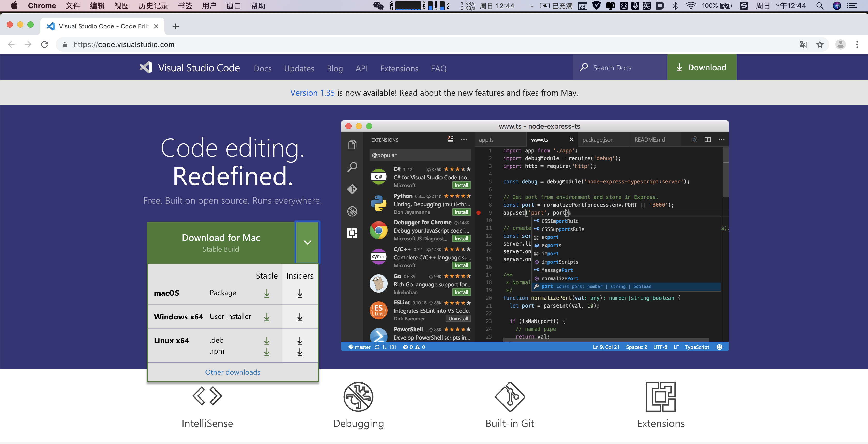Download Linux .deb Stable build
This screenshot has width=868, height=444.
pos(267,341)
